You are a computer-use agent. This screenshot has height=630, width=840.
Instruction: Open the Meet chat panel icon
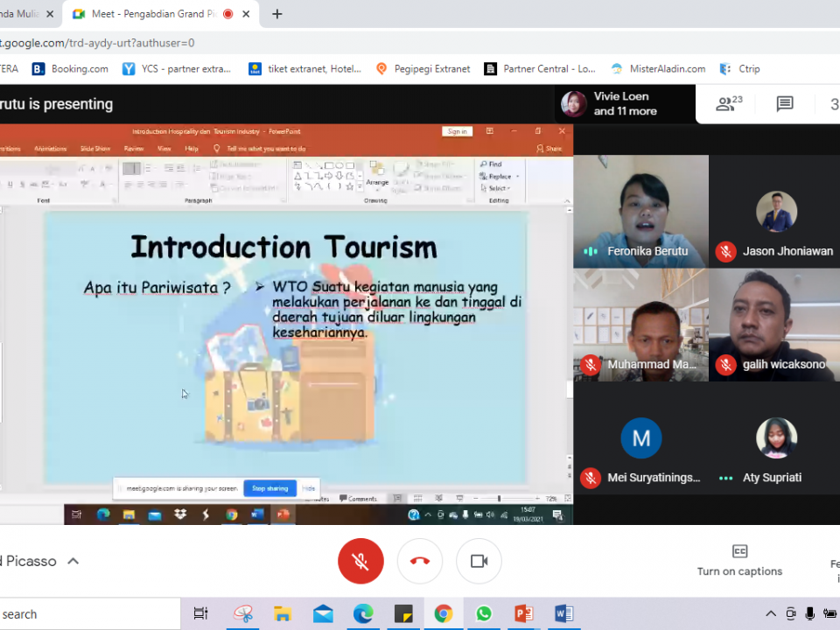tap(785, 103)
